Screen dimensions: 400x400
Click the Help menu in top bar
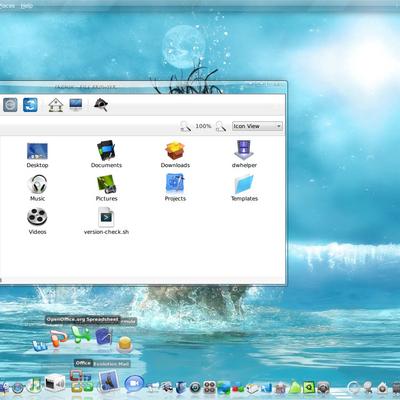click(x=27, y=6)
